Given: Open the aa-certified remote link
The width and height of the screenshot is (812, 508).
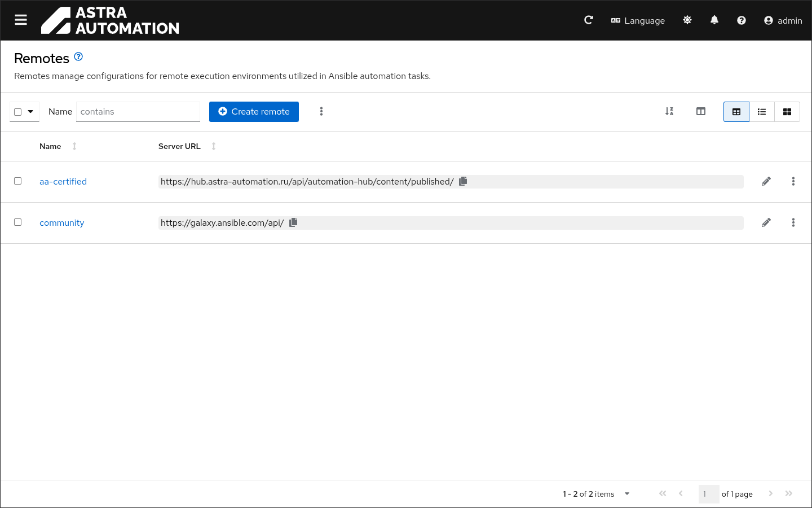Looking at the screenshot, I should (63, 181).
